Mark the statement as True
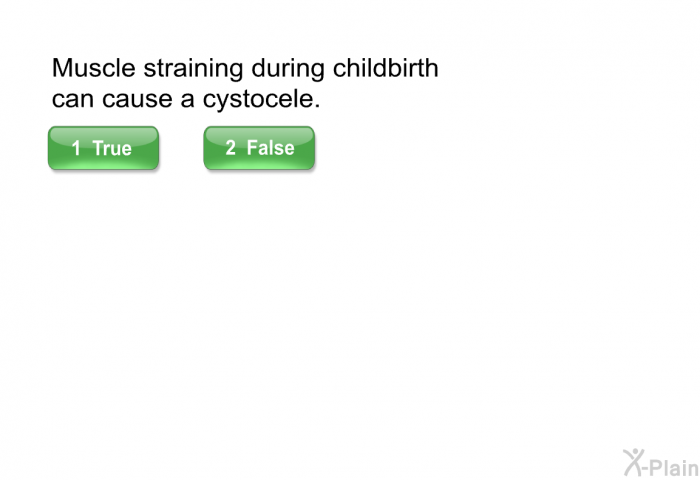The height and width of the screenshot is (480, 700). point(103,148)
